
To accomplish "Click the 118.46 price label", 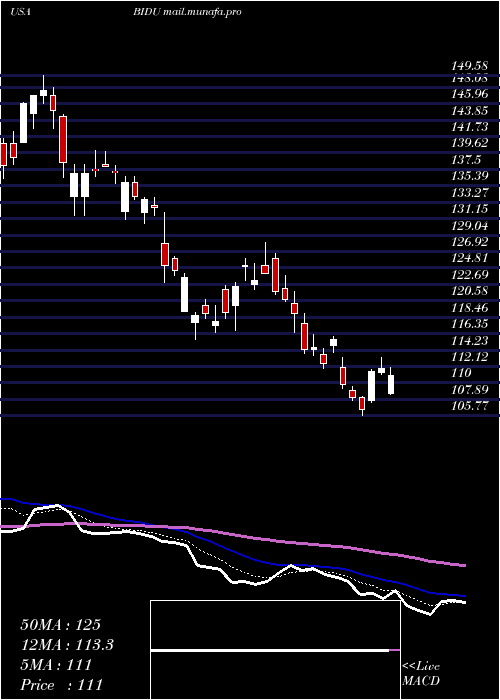I will point(470,308).
